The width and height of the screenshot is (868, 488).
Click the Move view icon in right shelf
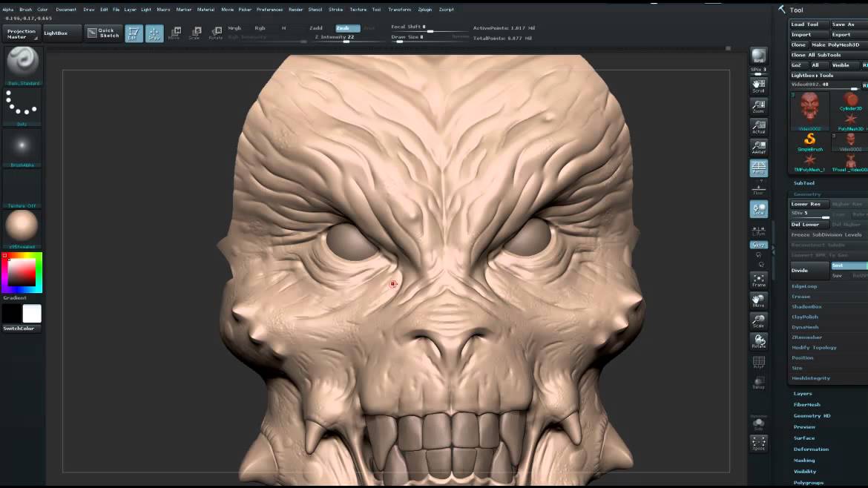click(758, 300)
